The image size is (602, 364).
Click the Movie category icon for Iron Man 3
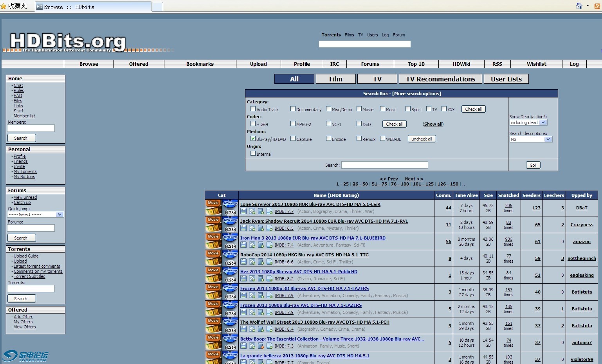213,241
